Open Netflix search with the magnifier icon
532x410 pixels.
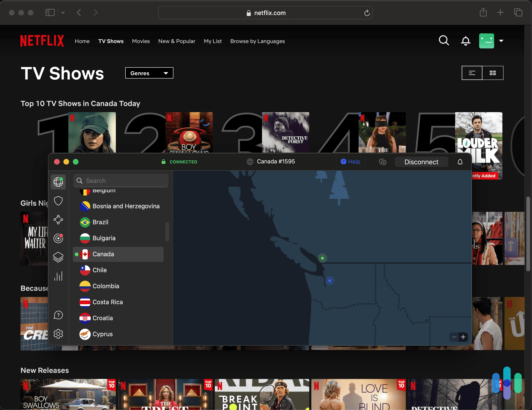coord(444,41)
